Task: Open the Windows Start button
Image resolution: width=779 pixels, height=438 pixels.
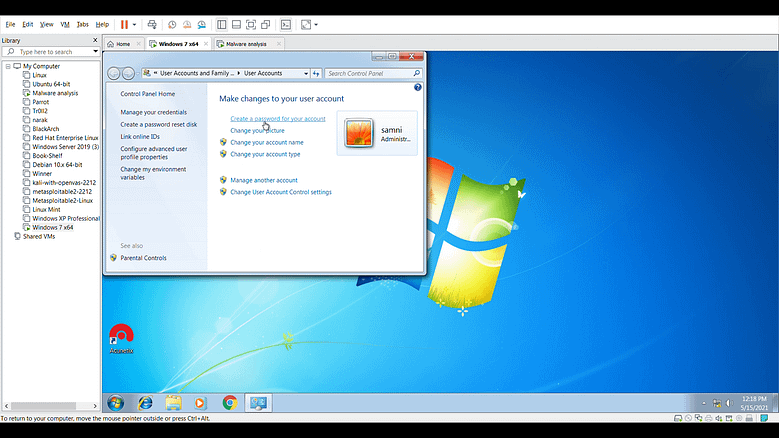Action: click(116, 403)
